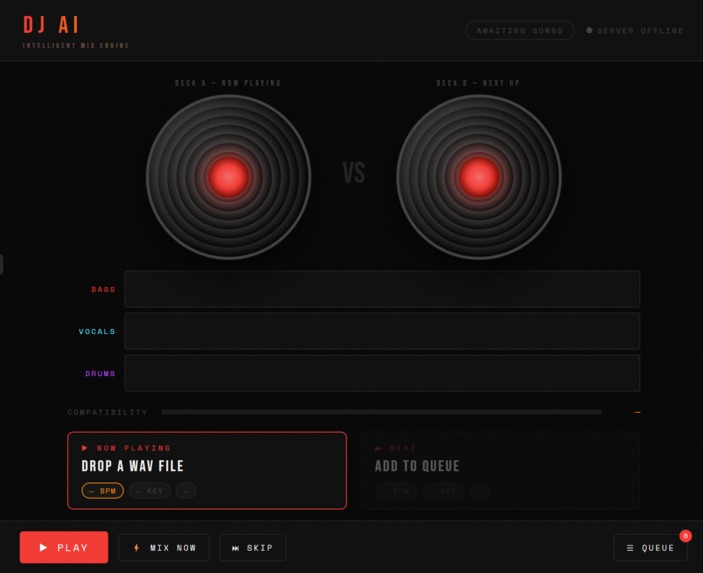703x573 pixels.
Task: Click the DJ AI logo title
Action: tap(51, 25)
